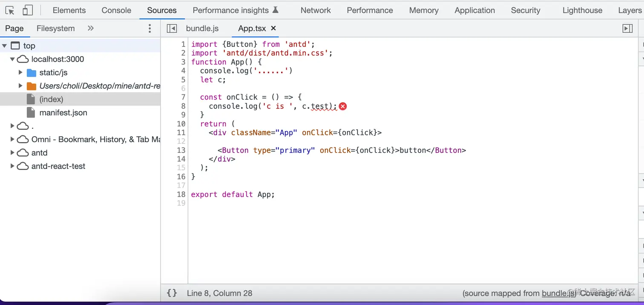Open the Application tab
The image size is (644, 305).
tap(474, 10)
